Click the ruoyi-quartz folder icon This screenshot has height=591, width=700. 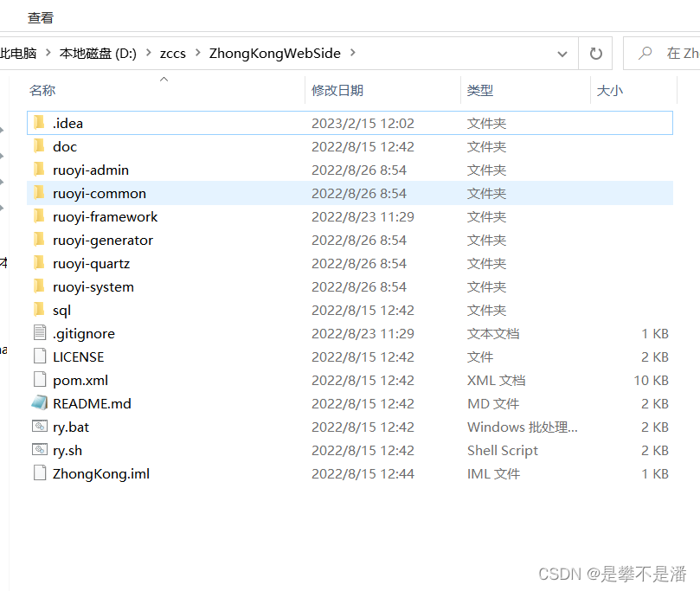39,262
